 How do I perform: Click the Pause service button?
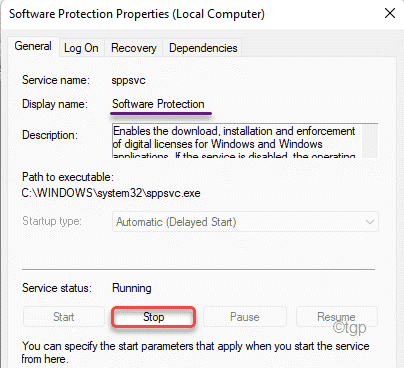pos(245,317)
